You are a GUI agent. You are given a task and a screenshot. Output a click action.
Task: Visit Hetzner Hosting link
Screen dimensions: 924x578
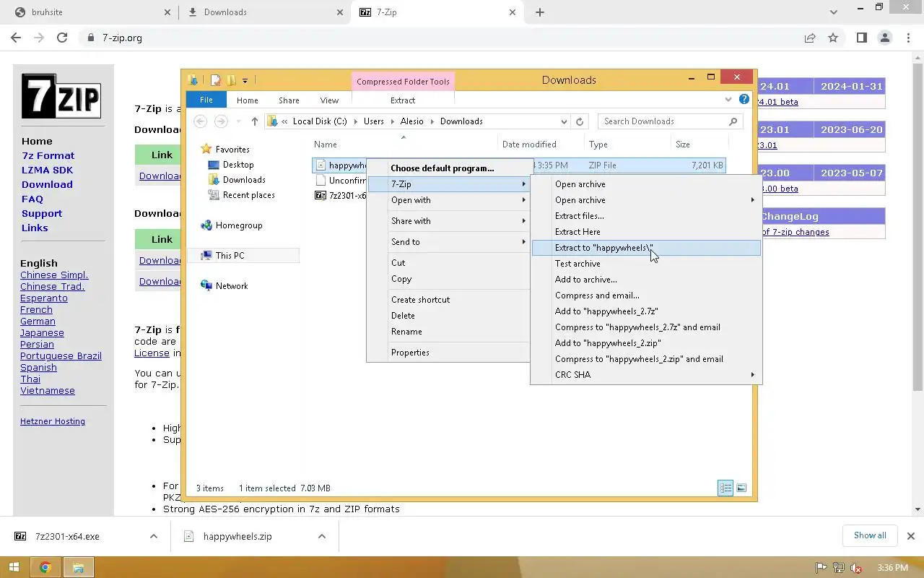pyautogui.click(x=53, y=421)
